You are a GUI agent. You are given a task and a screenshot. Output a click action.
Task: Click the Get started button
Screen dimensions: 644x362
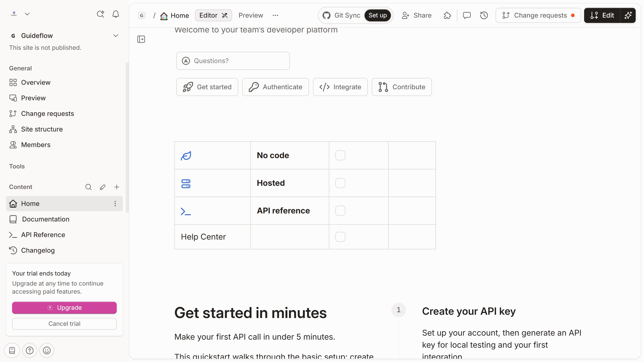tap(207, 87)
